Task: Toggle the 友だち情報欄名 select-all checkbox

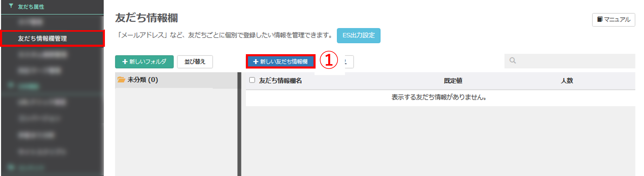Action: pos(252,80)
